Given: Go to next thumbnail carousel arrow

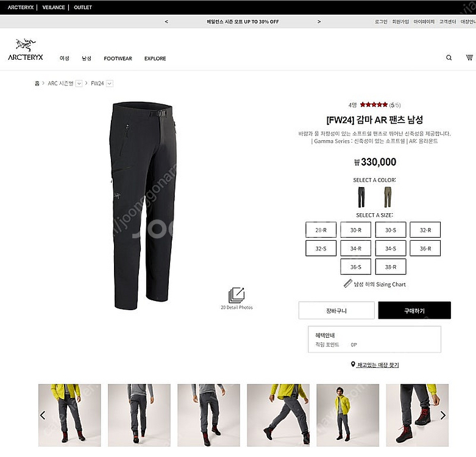Looking at the screenshot, I should coord(443,415).
